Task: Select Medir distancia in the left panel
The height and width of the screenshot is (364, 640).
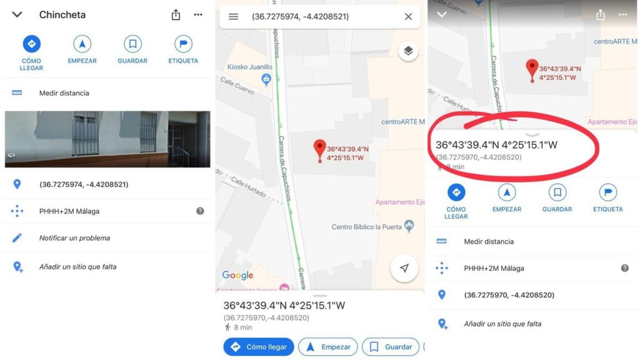Action: 107,93
